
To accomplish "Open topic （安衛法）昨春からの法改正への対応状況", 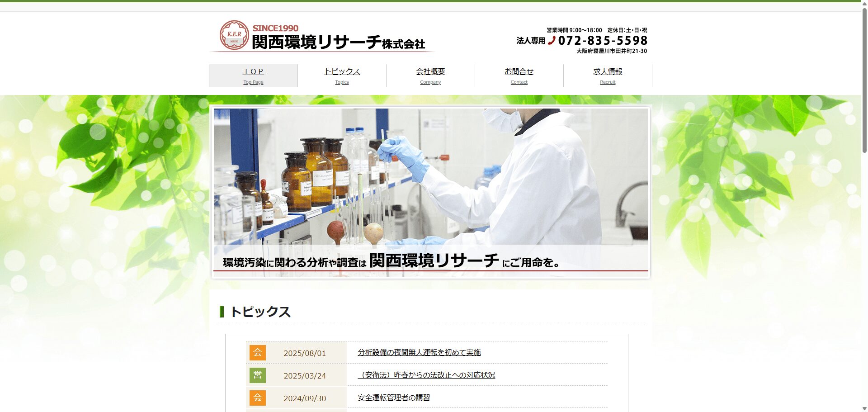I will coord(426,375).
